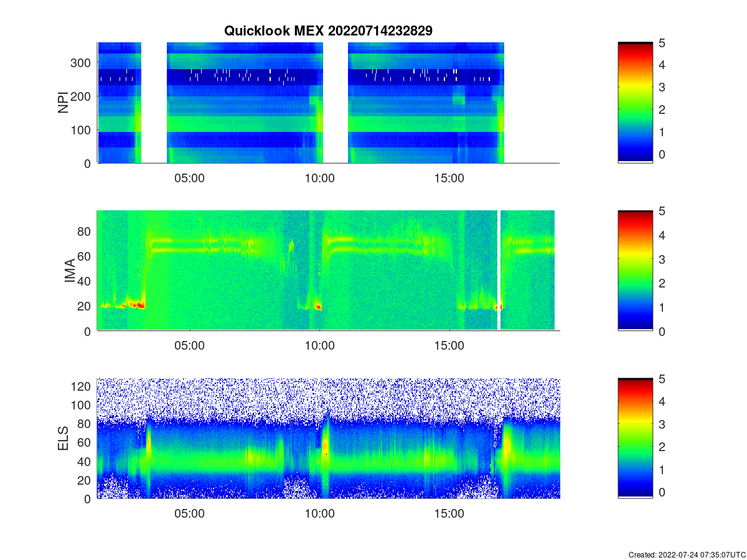
Task: Click the '15:00' time tick under IMA plot
Action: [449, 346]
